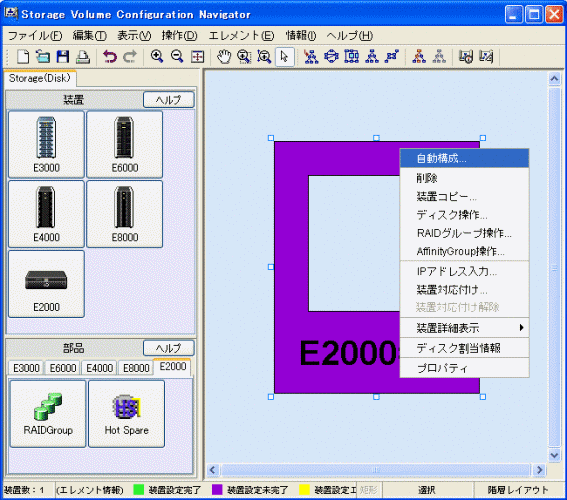
Task: Click the canvas horizontal scrollbar right arrow
Action: pos(540,470)
